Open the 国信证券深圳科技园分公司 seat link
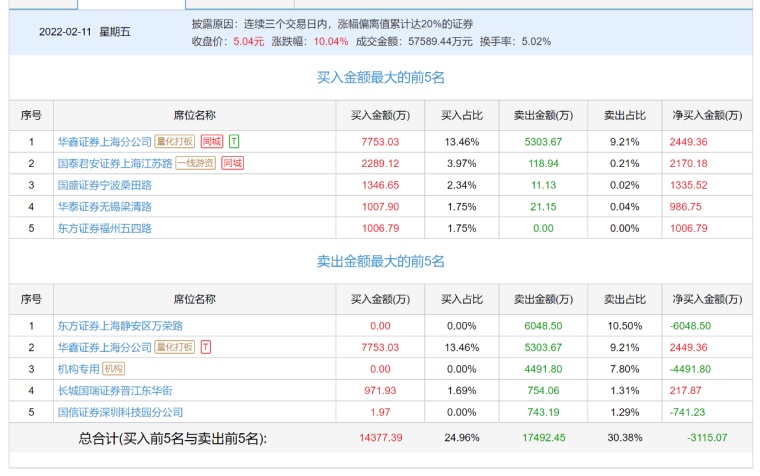The width and height of the screenshot is (760, 476). (x=120, y=412)
